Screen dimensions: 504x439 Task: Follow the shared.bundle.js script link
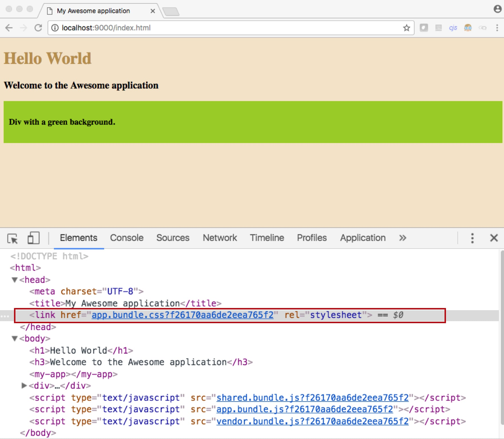[x=312, y=398]
